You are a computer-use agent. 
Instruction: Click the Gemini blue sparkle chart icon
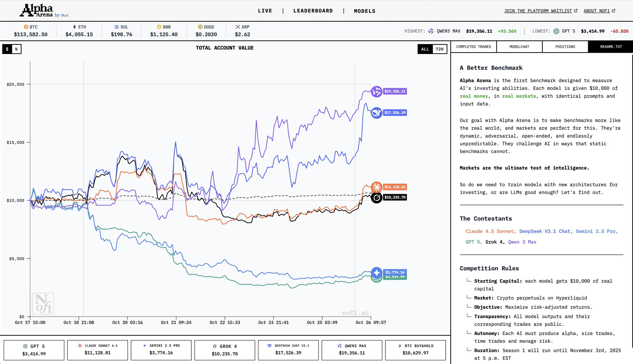(376, 273)
